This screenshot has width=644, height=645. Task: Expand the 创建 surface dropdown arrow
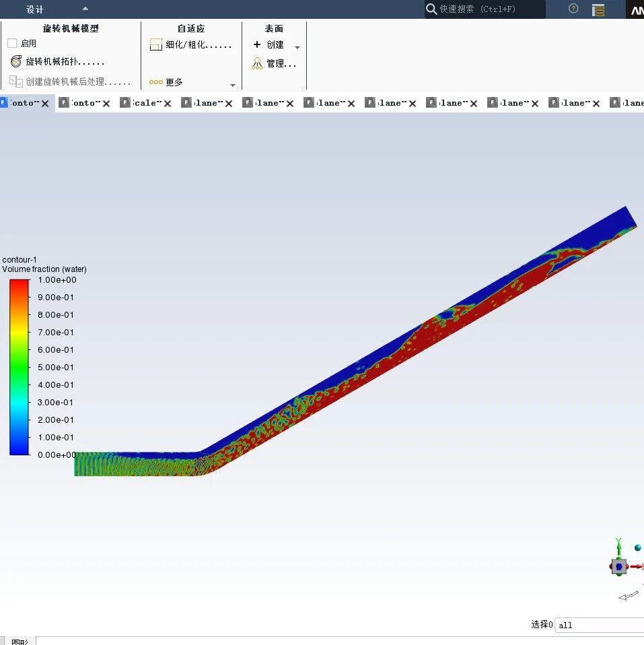(x=297, y=48)
